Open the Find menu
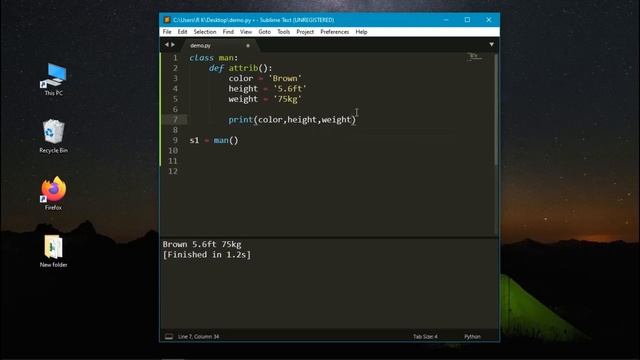The image size is (640, 360). pyautogui.click(x=228, y=32)
